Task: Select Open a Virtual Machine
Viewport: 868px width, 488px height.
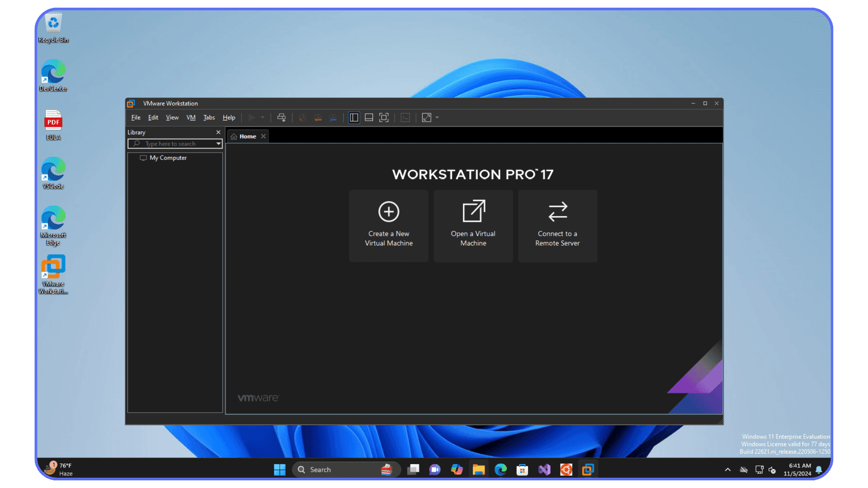Action: pyautogui.click(x=473, y=226)
